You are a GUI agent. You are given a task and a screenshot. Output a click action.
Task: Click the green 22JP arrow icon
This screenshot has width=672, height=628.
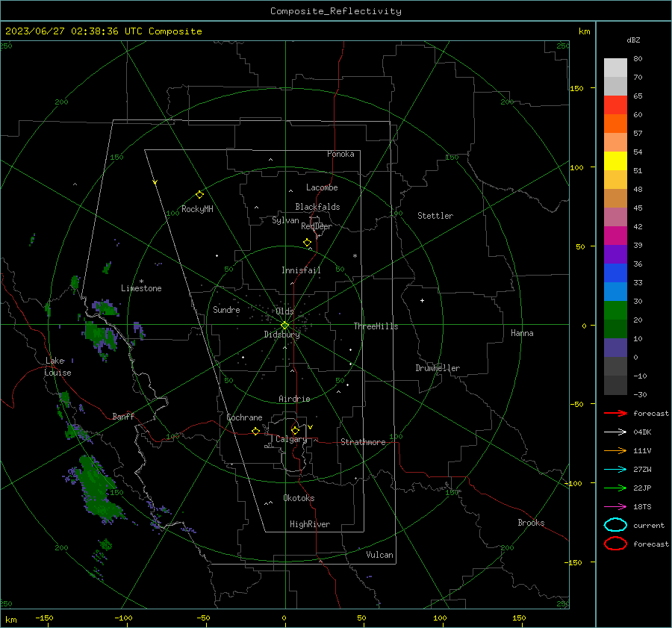tap(615, 488)
